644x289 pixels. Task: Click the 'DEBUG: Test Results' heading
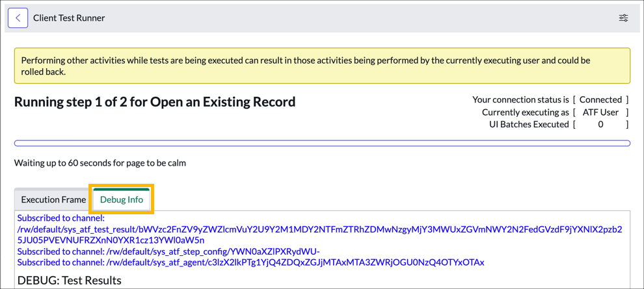[70, 281]
